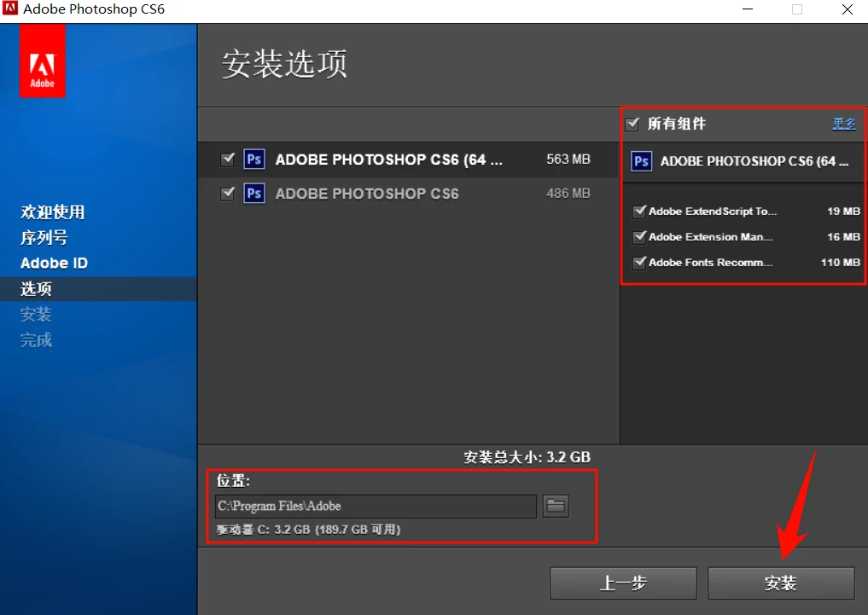Uncheck the 486 MB Photoshop CS6 checkbox

228,194
